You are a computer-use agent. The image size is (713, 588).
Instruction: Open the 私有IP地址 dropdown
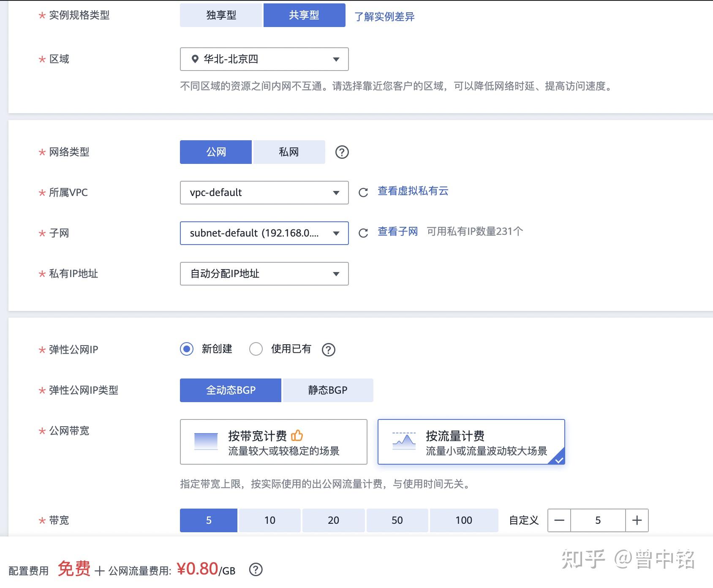click(x=264, y=274)
